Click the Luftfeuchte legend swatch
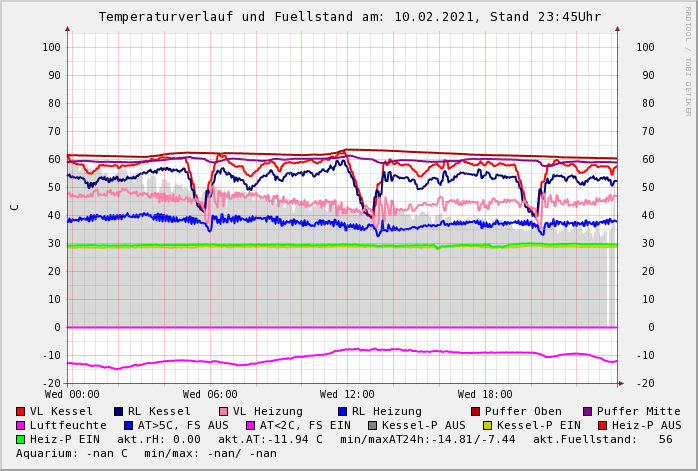 click(x=21, y=425)
